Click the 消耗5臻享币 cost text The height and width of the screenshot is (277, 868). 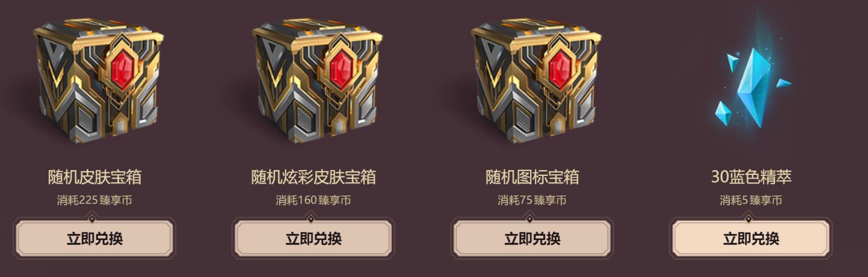[751, 200]
